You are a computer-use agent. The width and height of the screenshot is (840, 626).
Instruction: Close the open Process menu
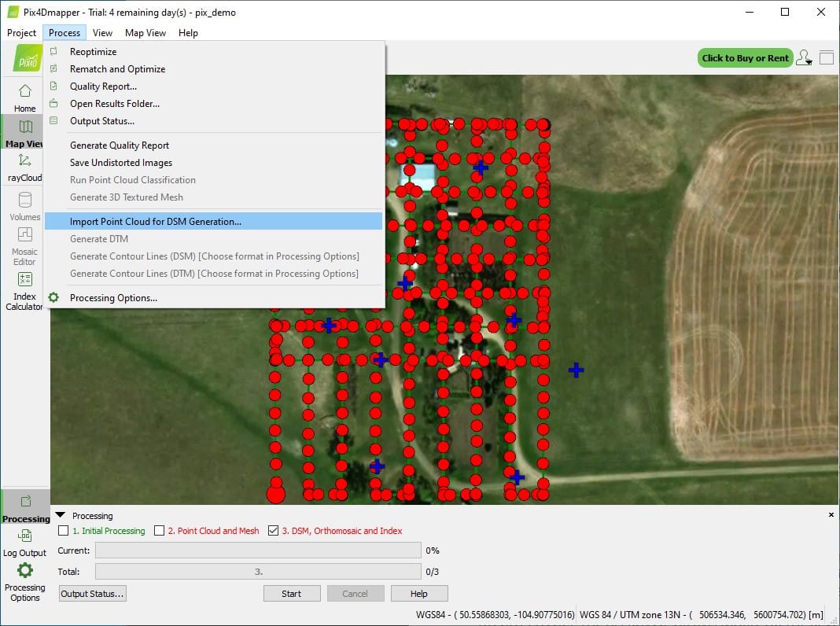click(x=64, y=33)
